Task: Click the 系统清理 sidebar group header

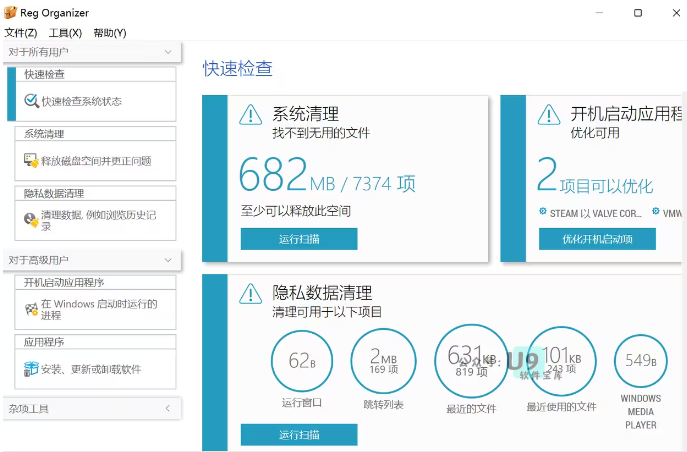Action: tap(96, 134)
